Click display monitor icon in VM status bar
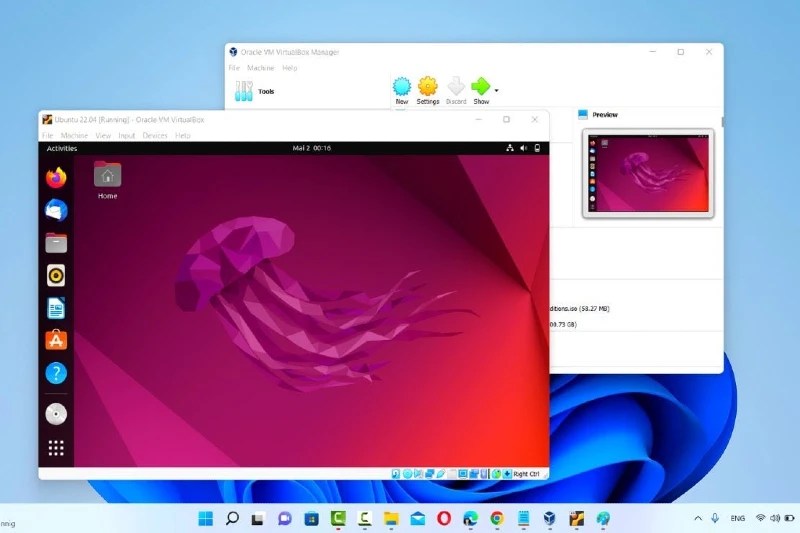Viewport: 800px width, 533px height. (x=463, y=474)
